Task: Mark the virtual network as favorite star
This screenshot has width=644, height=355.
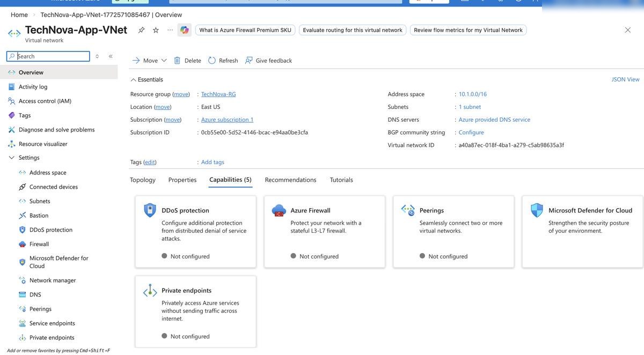Action: click(156, 30)
